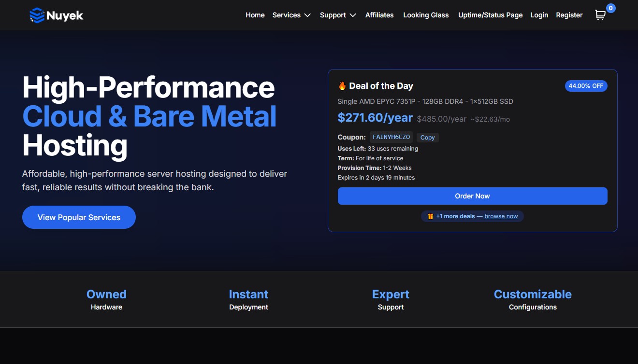Click the Customizable Configurations feature
The height and width of the screenshot is (364, 638).
[x=533, y=299]
